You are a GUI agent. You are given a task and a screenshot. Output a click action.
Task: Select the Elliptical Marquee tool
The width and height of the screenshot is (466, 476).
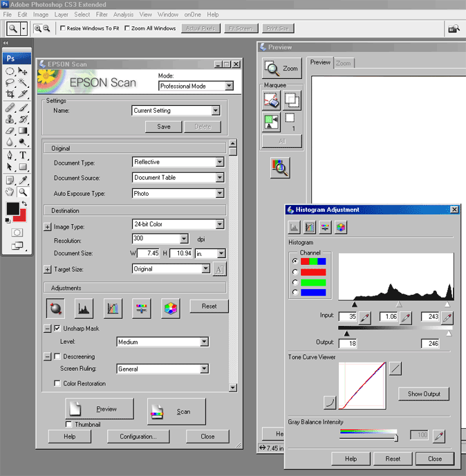pyautogui.click(x=10, y=71)
